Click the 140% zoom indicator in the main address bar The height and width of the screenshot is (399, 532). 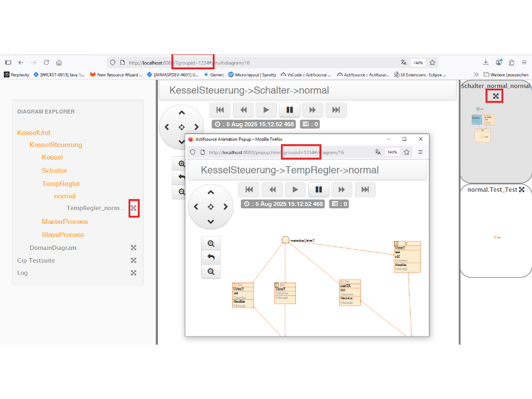(x=418, y=63)
